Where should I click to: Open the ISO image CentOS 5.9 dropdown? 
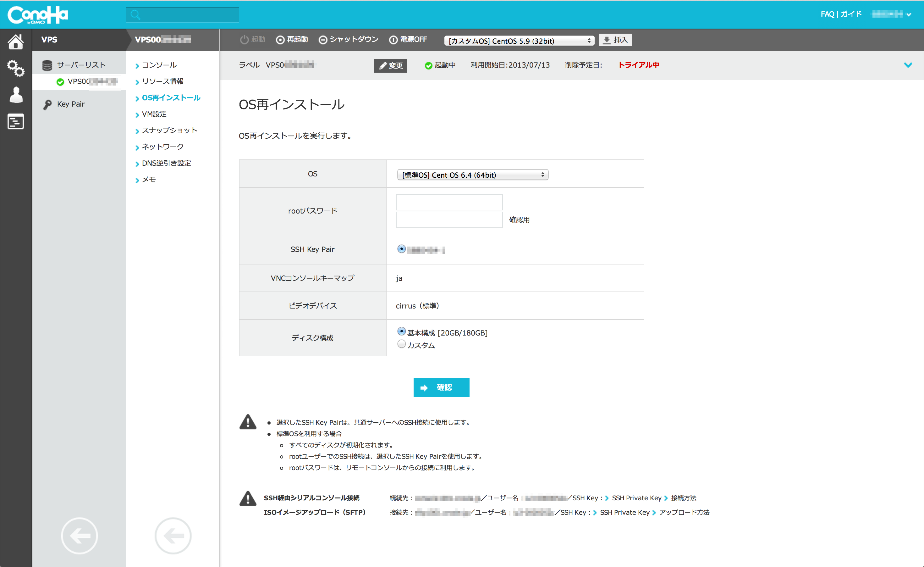coord(519,41)
